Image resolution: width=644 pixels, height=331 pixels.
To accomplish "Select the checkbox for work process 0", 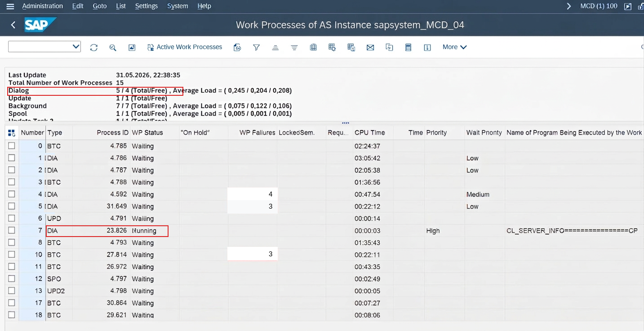I will coord(12,146).
